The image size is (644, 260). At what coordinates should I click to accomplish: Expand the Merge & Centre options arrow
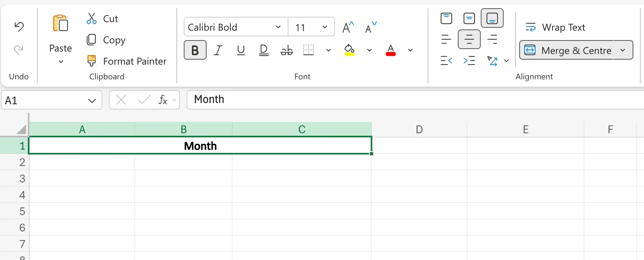pyautogui.click(x=623, y=50)
